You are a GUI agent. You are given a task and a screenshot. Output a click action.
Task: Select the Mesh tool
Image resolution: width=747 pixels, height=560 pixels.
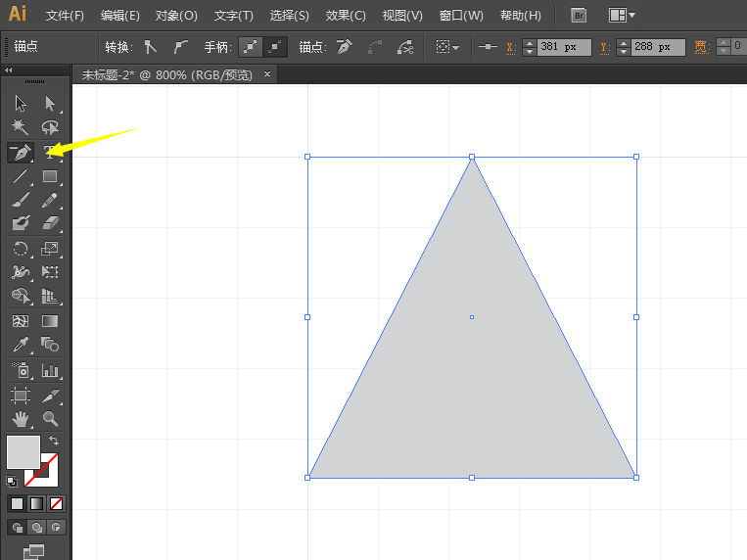[x=21, y=321]
